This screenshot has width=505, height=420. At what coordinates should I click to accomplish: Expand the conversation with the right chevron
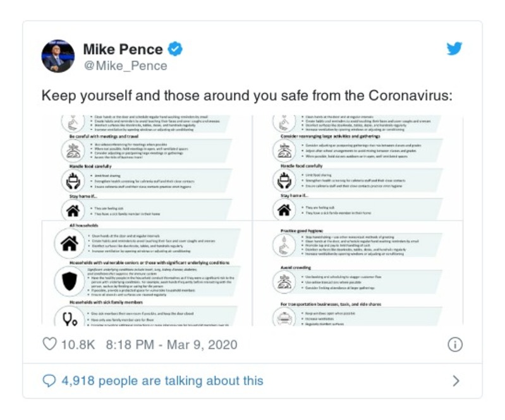point(456,381)
